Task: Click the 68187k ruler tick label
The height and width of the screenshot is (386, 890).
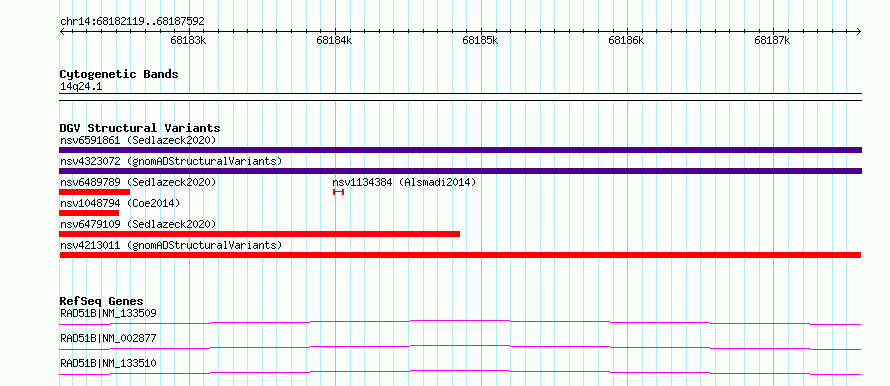Action: coord(772,40)
